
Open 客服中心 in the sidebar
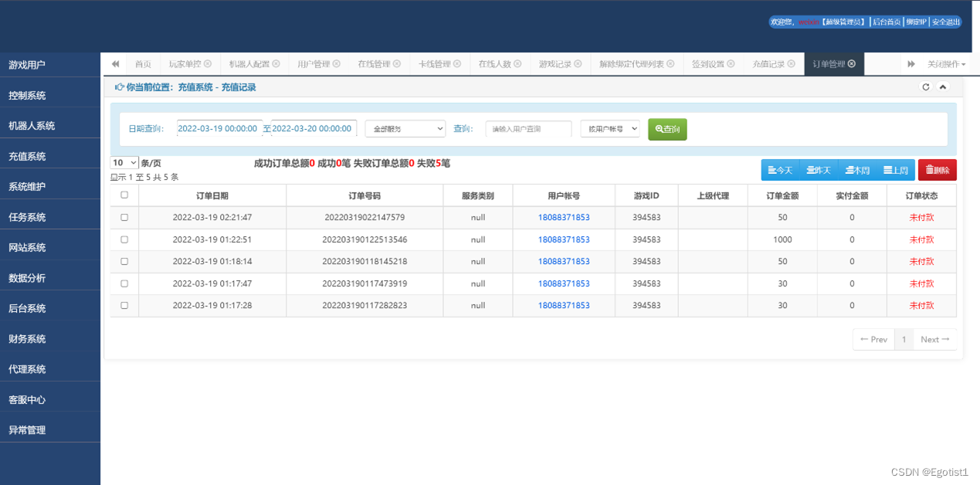click(x=50, y=400)
